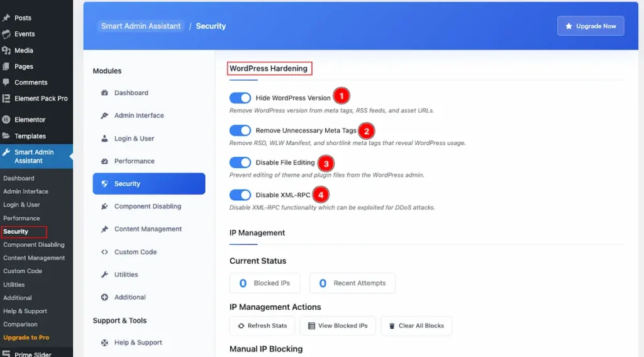Click the Login & User person icon
This screenshot has width=644, height=357.
[x=104, y=139]
